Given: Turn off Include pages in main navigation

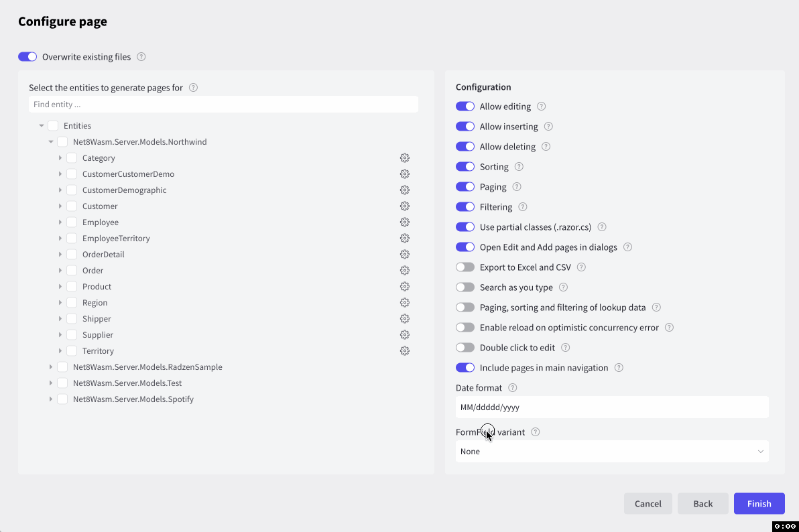Looking at the screenshot, I should coord(465,367).
